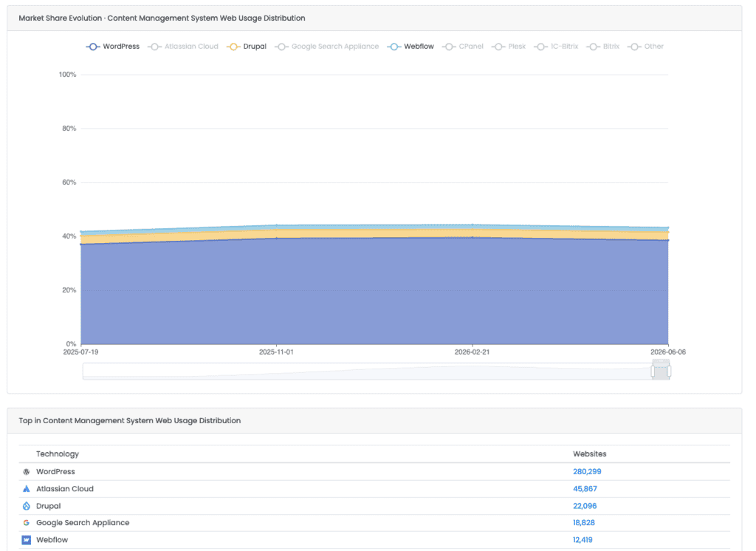Viewport: 756px width, 551px height.
Task: Click the Atlassian Cloud name in the table
Action: point(65,489)
